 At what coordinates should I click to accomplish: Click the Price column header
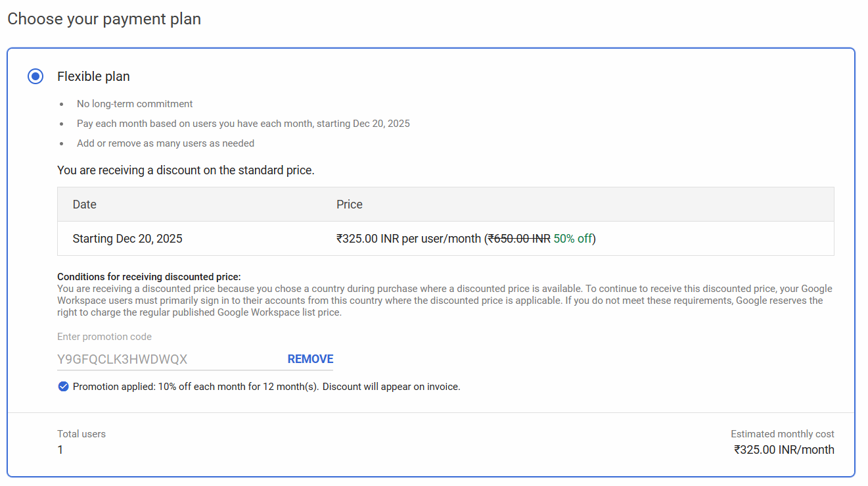click(x=350, y=205)
